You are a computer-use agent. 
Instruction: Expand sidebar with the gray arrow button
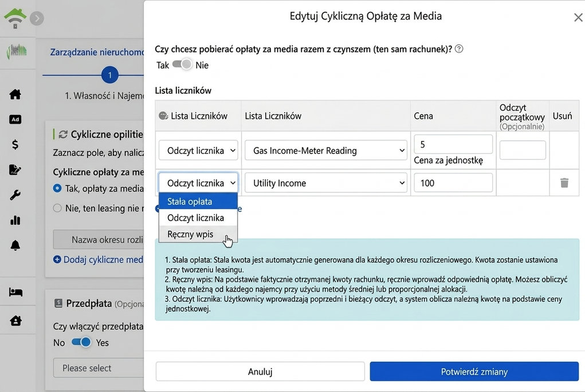37,18
